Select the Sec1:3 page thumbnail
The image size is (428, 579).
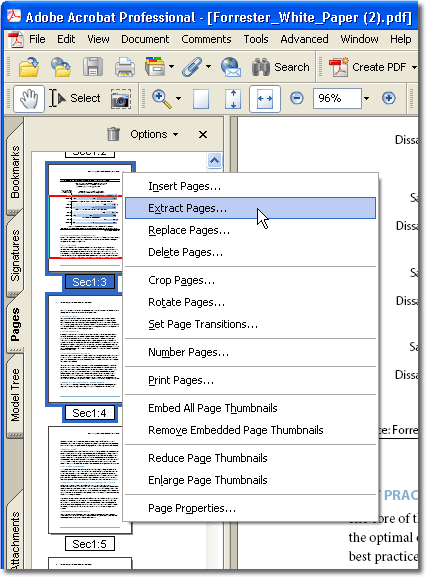[x=85, y=217]
